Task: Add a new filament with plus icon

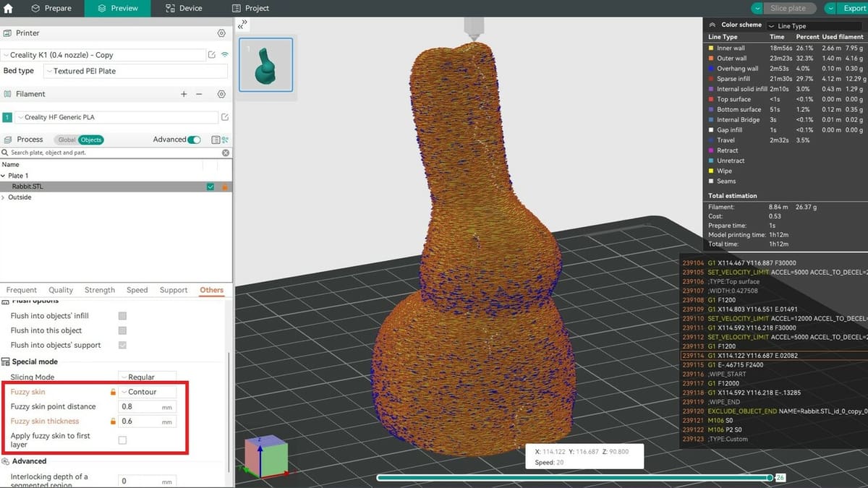Action: tap(184, 94)
